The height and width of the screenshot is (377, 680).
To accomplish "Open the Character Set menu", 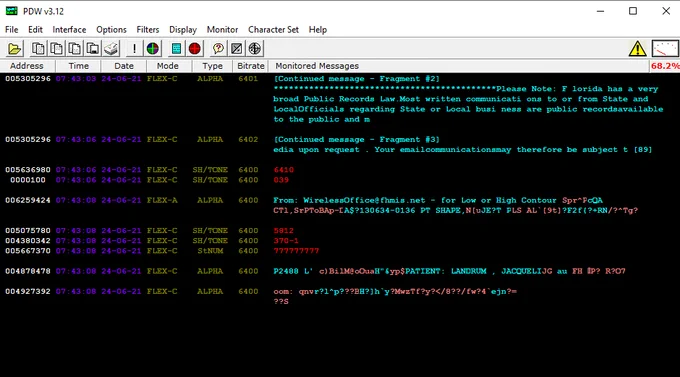I will 274,30.
